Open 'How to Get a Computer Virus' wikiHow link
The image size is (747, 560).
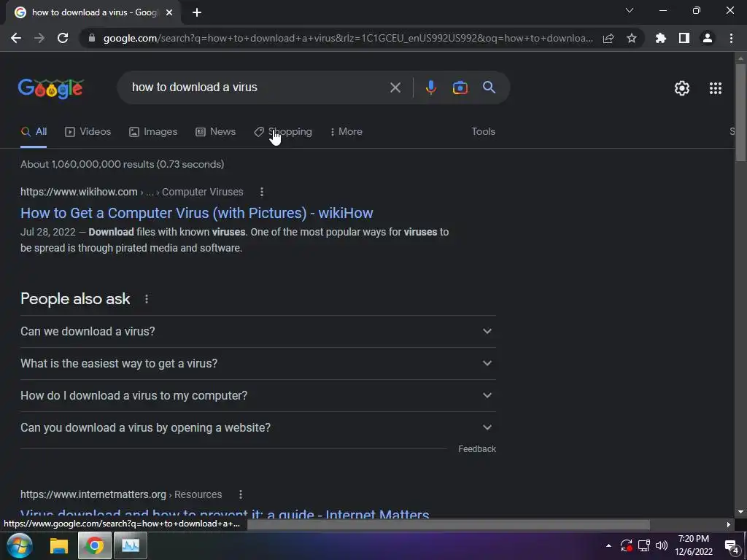[x=196, y=213]
